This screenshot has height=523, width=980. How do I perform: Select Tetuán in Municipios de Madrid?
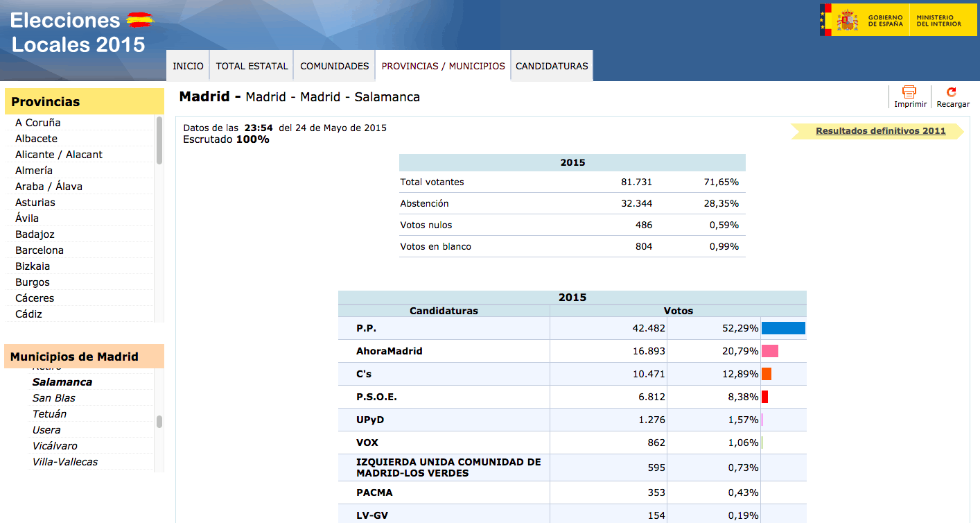(x=50, y=414)
